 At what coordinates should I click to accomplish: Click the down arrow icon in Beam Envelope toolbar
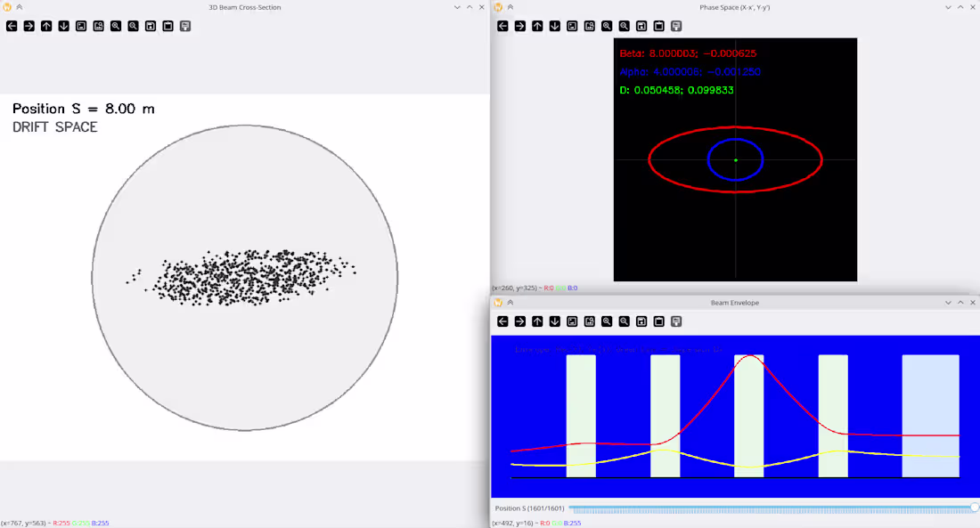554,321
